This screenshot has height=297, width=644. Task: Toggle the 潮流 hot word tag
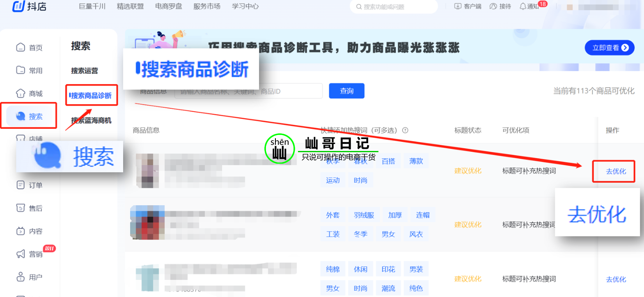click(388, 288)
